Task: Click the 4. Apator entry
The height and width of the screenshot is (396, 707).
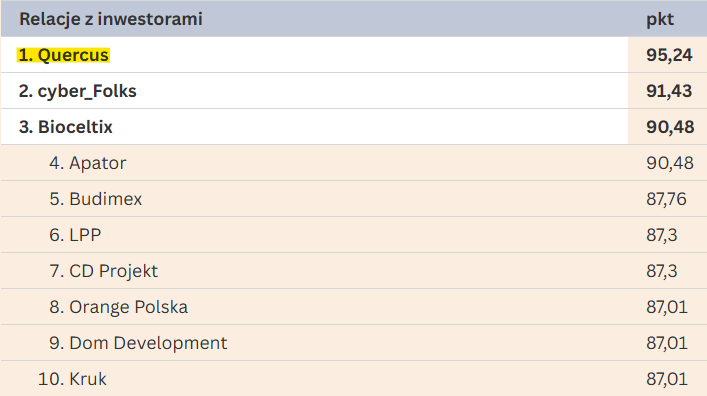Action: (x=88, y=163)
